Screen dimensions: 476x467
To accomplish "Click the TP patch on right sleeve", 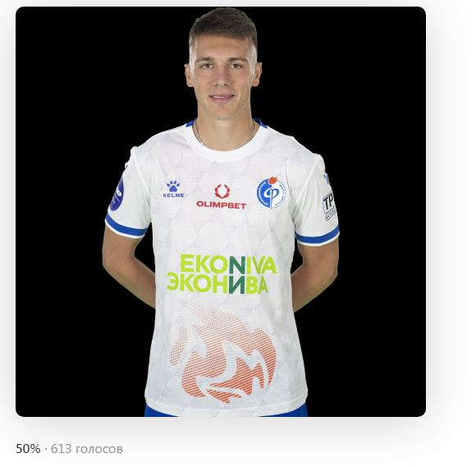I will 329,205.
